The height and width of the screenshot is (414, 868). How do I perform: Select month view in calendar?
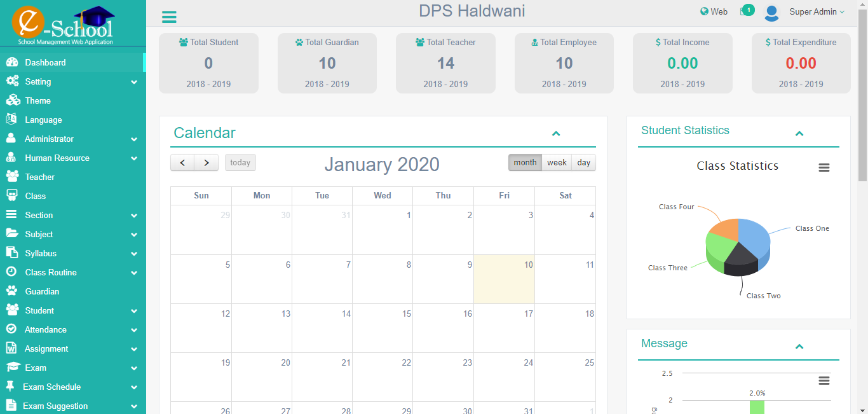click(x=525, y=163)
